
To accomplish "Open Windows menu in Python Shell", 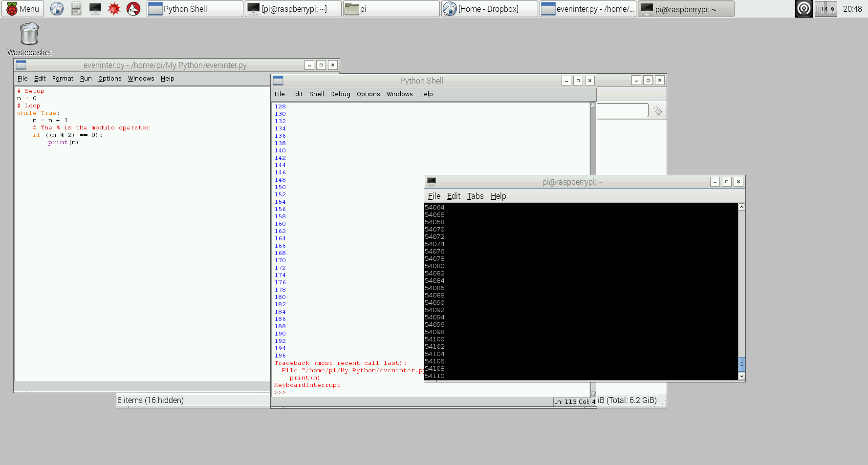I will 399,94.
